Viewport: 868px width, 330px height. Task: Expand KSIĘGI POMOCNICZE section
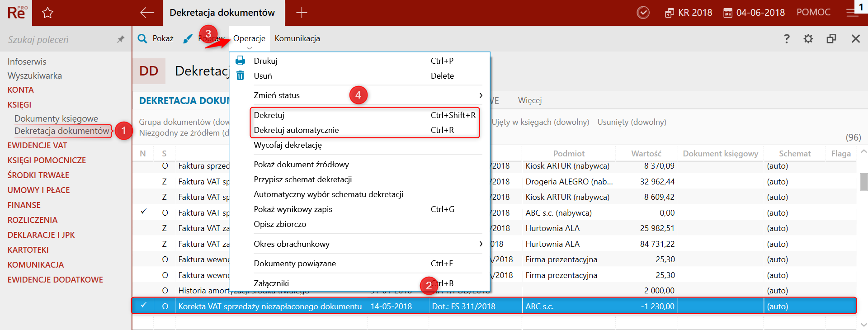tap(47, 160)
